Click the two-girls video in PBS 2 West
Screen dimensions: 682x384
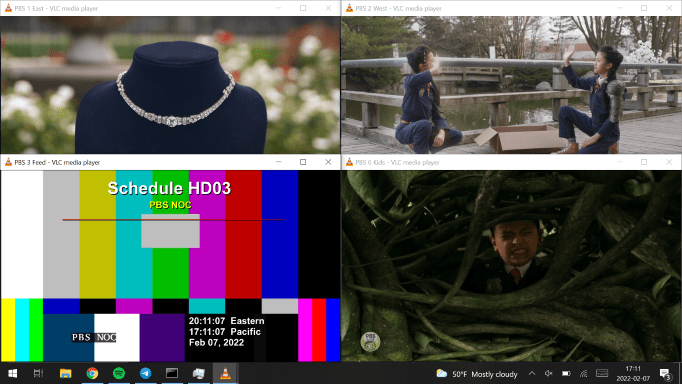512,85
